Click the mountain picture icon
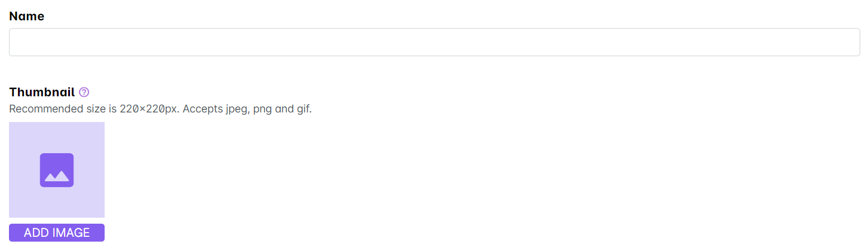 tap(57, 170)
